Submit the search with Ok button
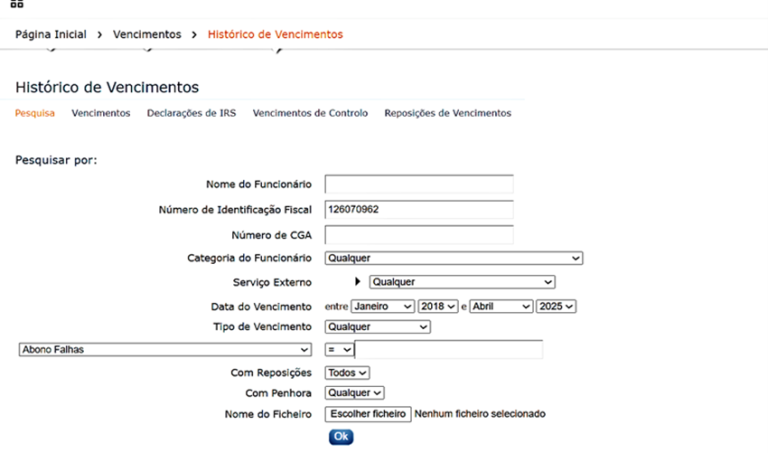This screenshot has width=768, height=453. point(341,437)
